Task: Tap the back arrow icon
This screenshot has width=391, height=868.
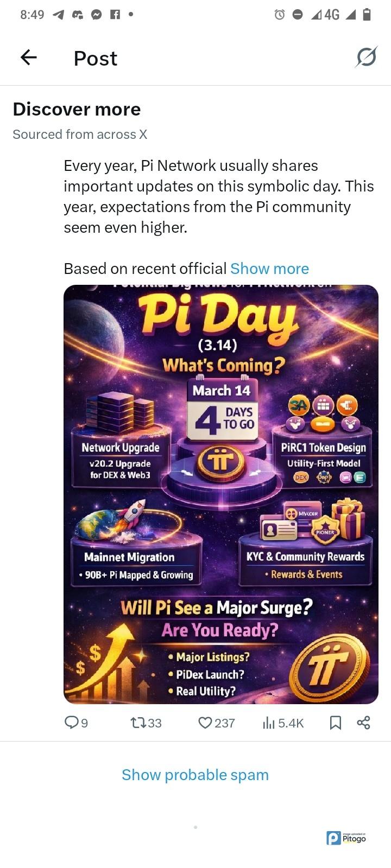Action: pos(28,58)
